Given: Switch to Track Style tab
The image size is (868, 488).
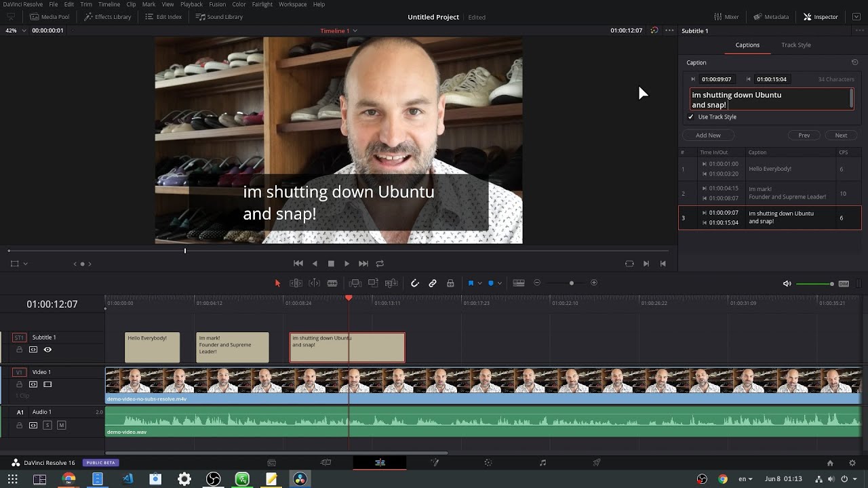Looking at the screenshot, I should (795, 45).
